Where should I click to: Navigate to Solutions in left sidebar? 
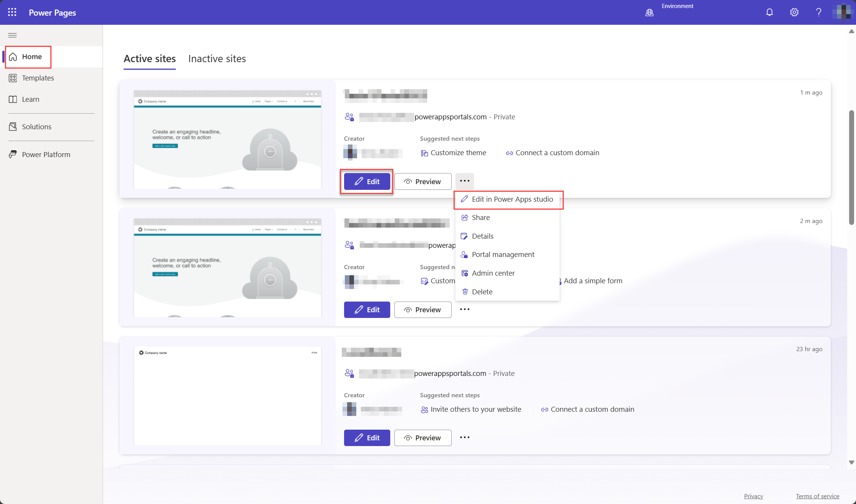click(37, 127)
